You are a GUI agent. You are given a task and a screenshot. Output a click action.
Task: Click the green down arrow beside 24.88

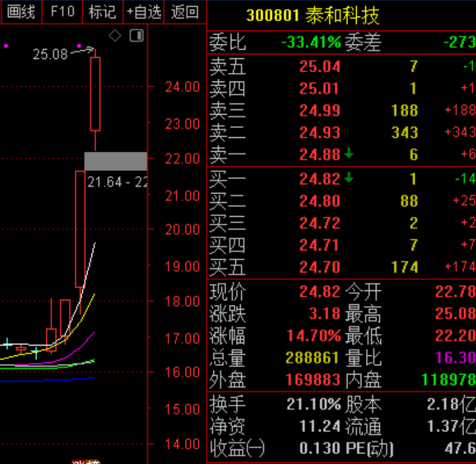tap(349, 153)
